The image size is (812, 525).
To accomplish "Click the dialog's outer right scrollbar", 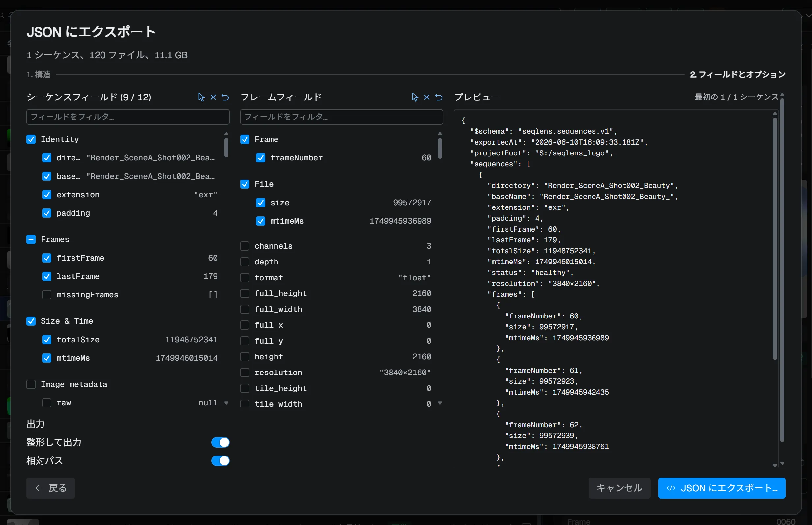I will click(782, 270).
